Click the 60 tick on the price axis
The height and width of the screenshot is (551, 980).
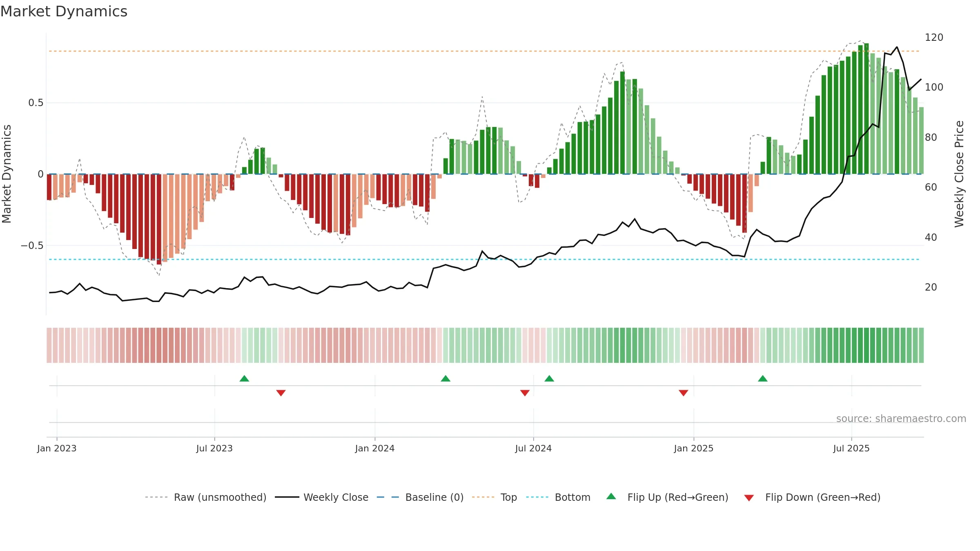931,187
